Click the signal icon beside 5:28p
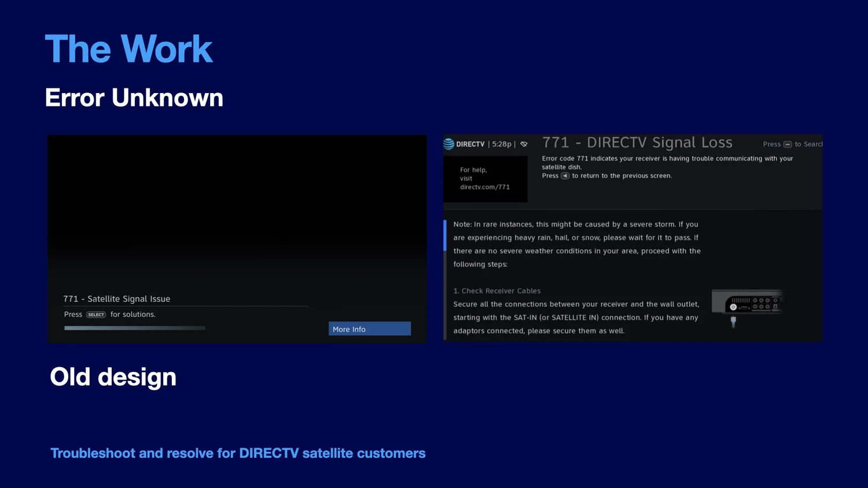 pyautogui.click(x=524, y=144)
